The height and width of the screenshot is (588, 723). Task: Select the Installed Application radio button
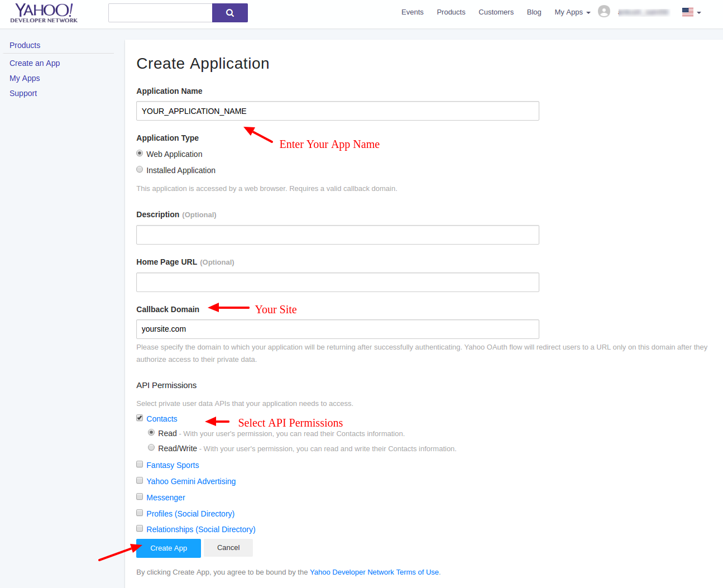[x=140, y=170]
